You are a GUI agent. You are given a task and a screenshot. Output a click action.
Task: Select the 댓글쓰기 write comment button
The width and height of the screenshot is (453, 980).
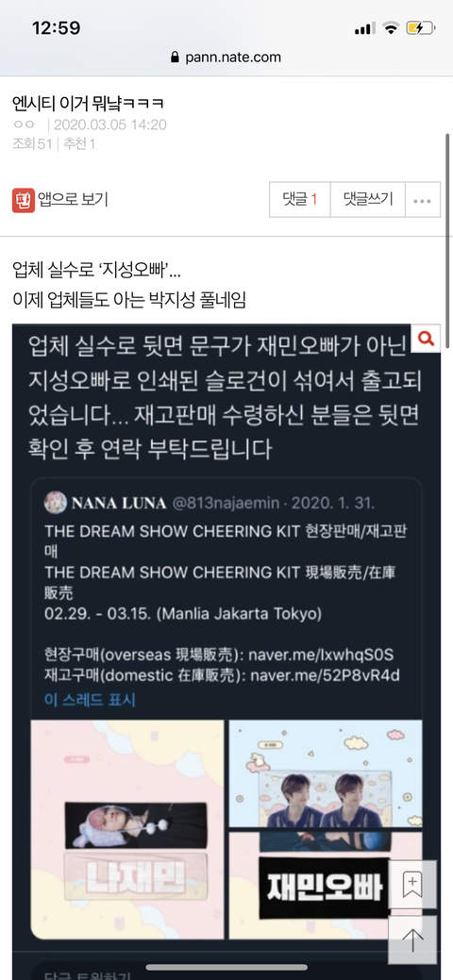pyautogui.click(x=368, y=200)
